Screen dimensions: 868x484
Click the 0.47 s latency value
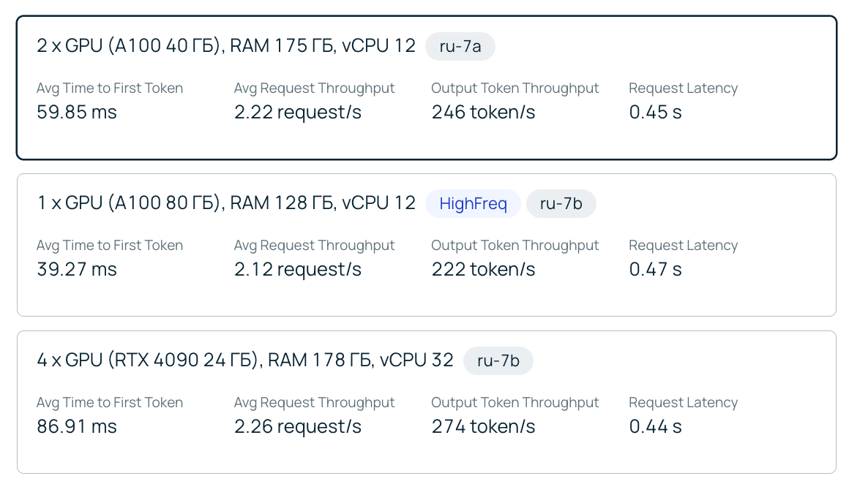[655, 269]
